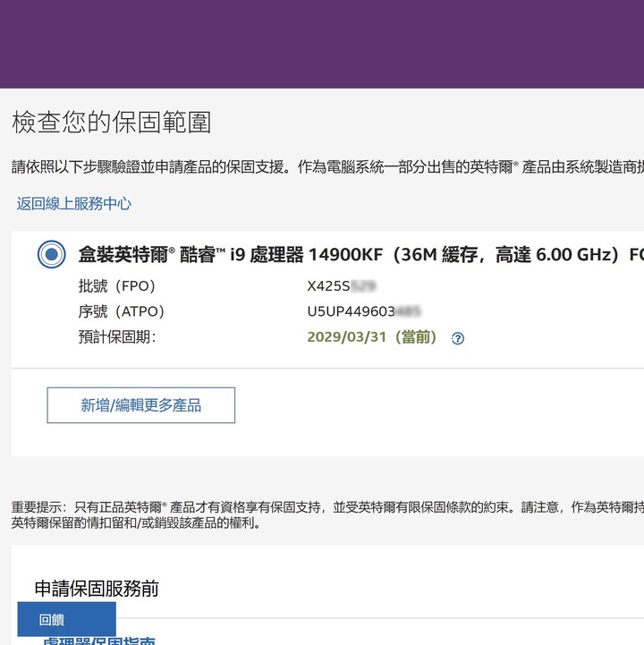Click the 返回線上服務中心 link
Screen dimensions: 644x645
coord(74,204)
